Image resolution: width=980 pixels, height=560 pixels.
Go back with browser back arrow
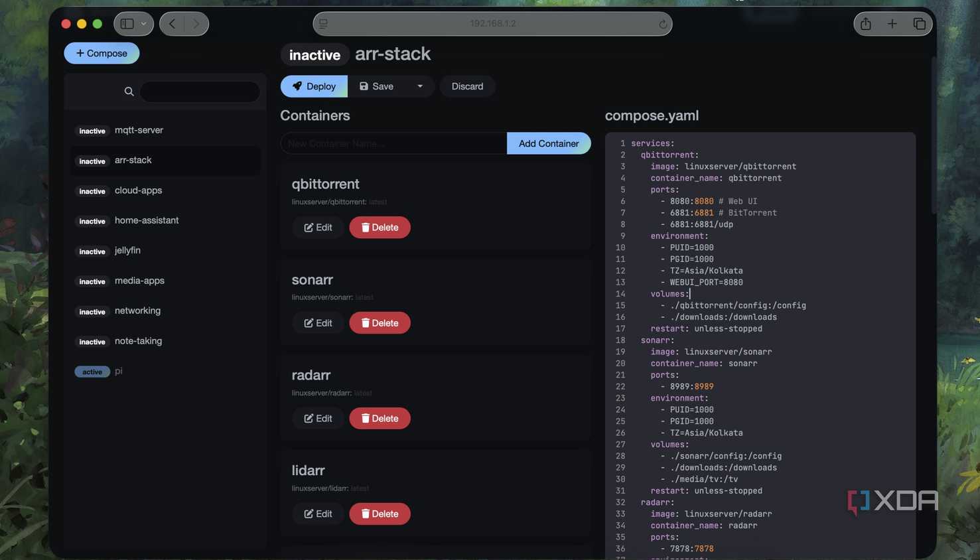tap(172, 24)
